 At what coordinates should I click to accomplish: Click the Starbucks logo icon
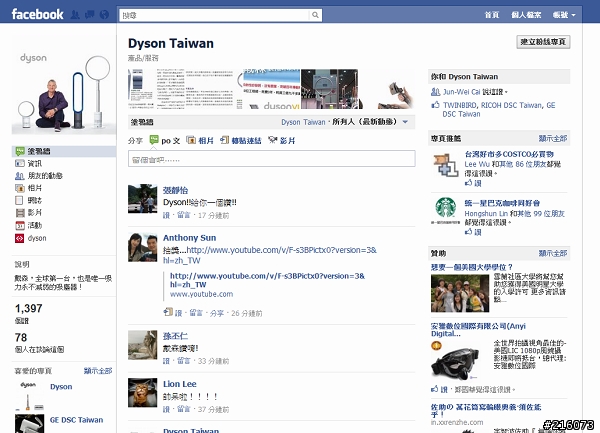point(445,209)
